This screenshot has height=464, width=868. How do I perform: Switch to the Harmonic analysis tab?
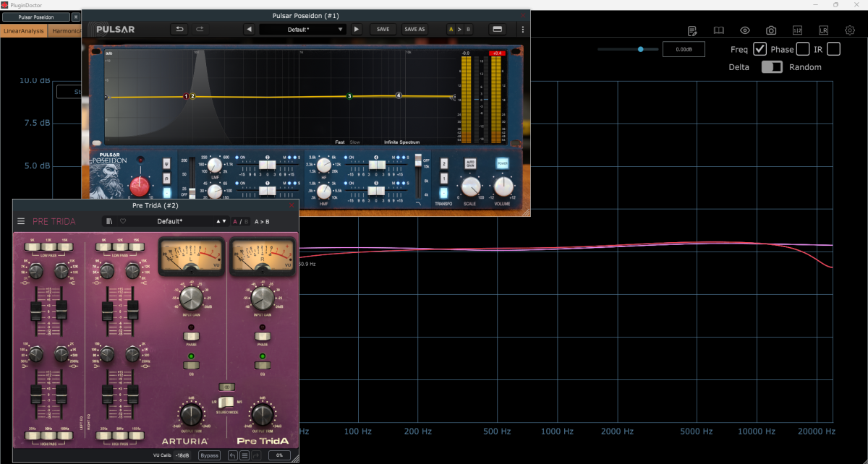coord(65,31)
